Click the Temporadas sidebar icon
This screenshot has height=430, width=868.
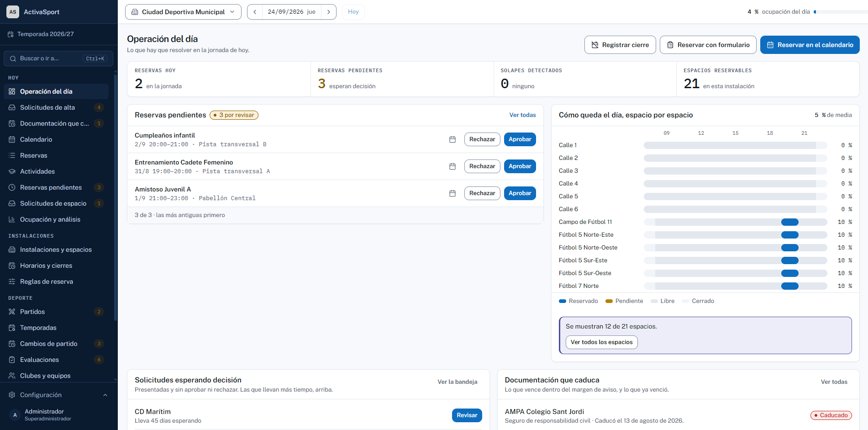click(x=12, y=328)
